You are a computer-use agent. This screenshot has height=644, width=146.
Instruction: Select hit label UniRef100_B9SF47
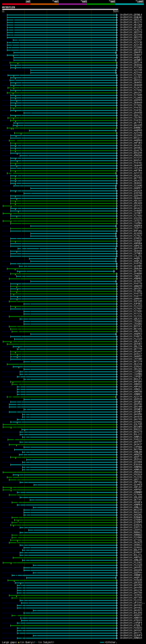point(131,161)
